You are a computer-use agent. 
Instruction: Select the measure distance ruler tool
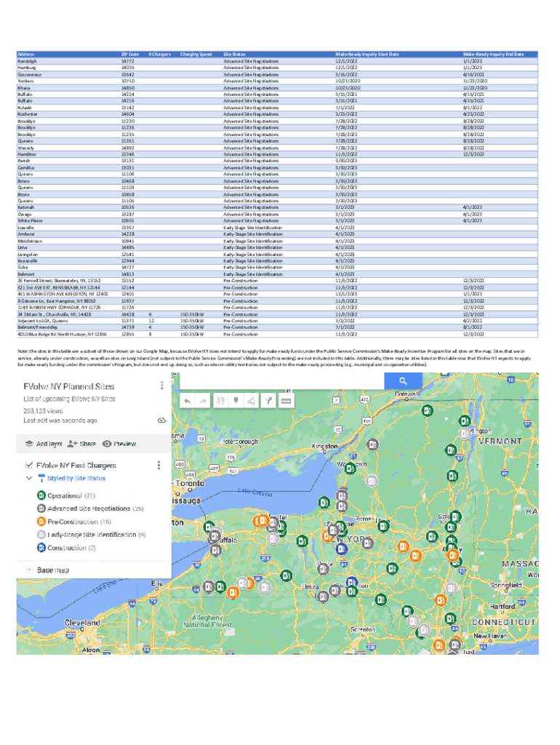[285, 400]
